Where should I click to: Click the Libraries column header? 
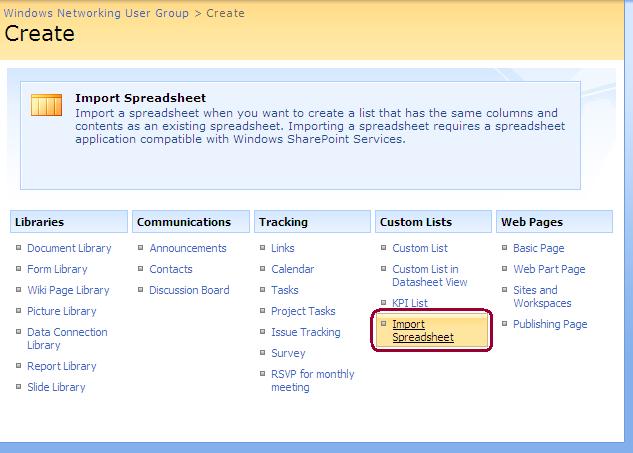click(69, 222)
